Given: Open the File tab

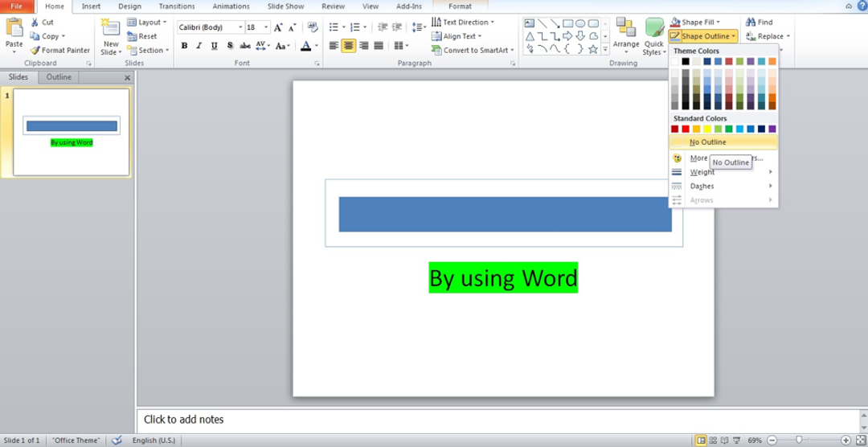Looking at the screenshot, I should pos(17,6).
